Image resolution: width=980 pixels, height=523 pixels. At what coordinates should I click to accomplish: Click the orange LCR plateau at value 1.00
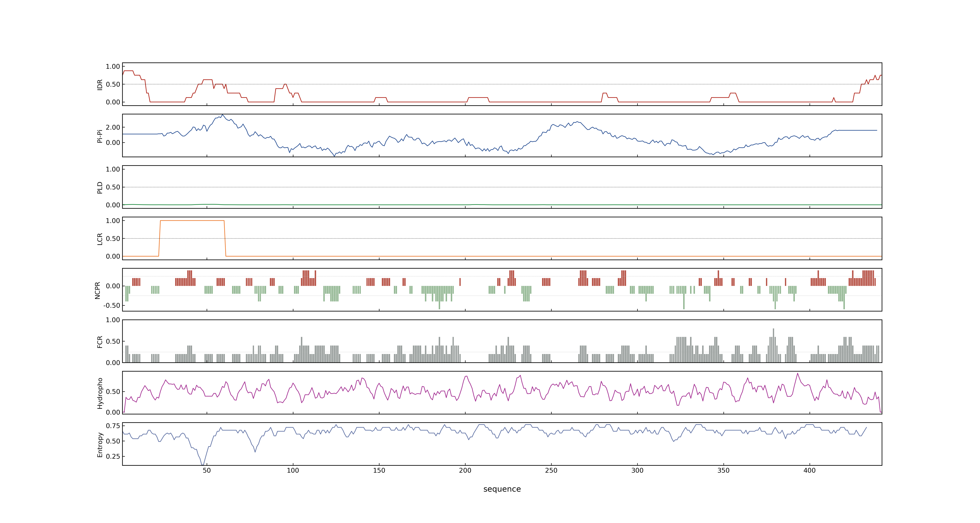click(x=192, y=220)
